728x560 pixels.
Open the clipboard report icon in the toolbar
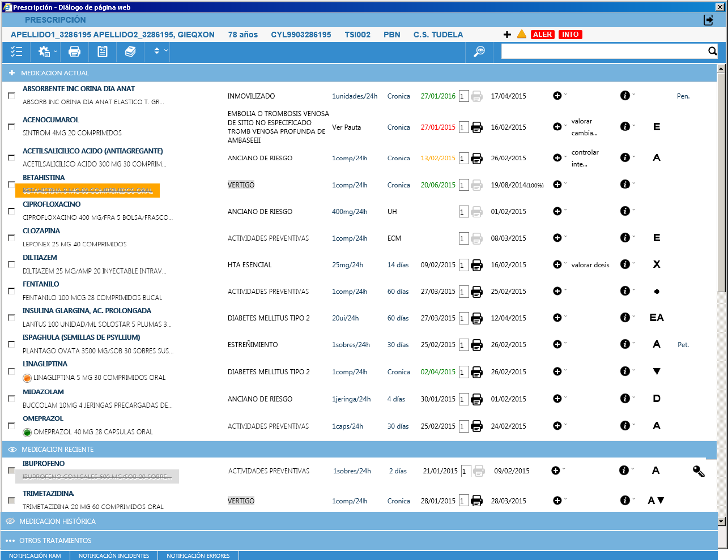pyautogui.click(x=103, y=52)
